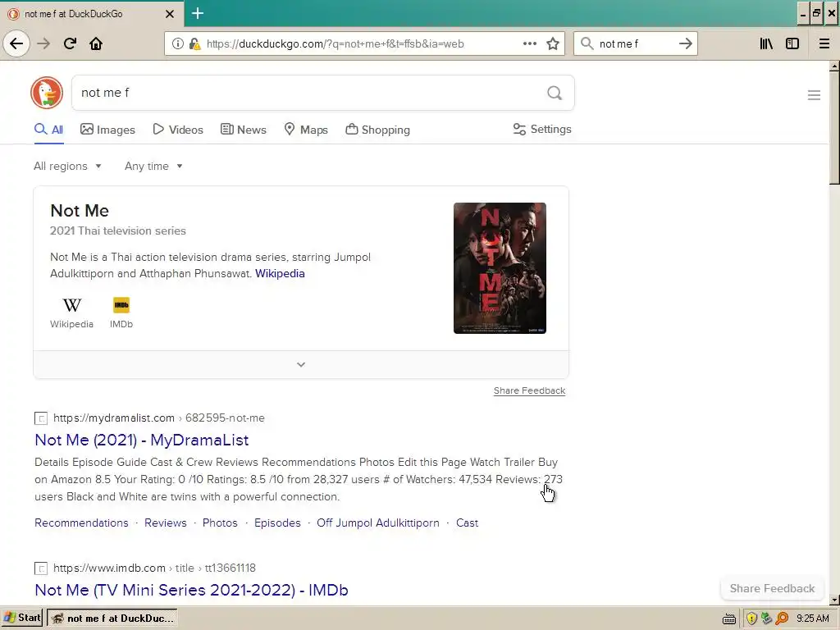Image resolution: width=840 pixels, height=630 pixels.
Task: Close the DuckDuckGo tab
Action: tap(170, 14)
